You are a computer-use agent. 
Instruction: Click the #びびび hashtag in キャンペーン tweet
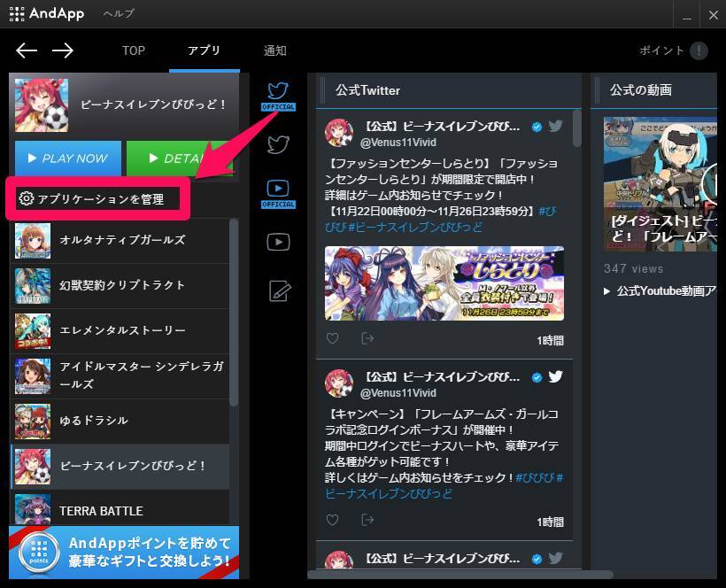pos(536,477)
